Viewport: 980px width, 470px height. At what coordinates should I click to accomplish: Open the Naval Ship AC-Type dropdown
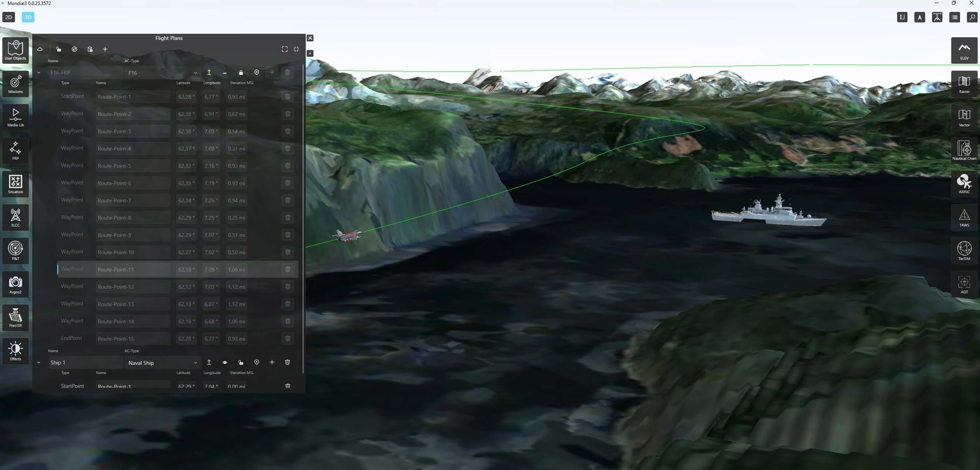(163, 363)
